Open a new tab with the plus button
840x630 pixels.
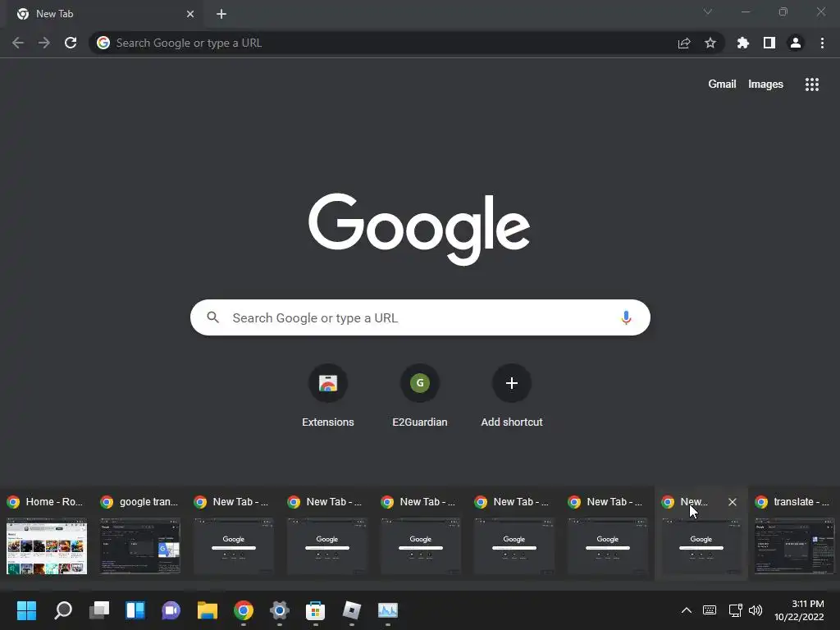[x=221, y=14]
